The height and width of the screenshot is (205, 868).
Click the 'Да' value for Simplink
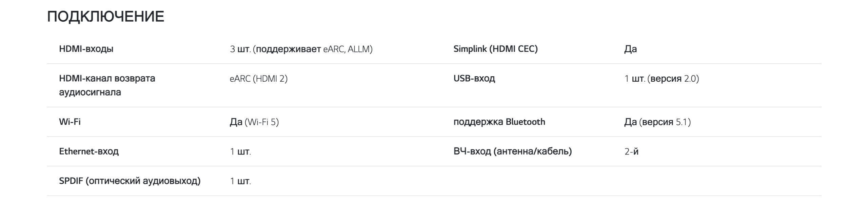pyautogui.click(x=630, y=49)
